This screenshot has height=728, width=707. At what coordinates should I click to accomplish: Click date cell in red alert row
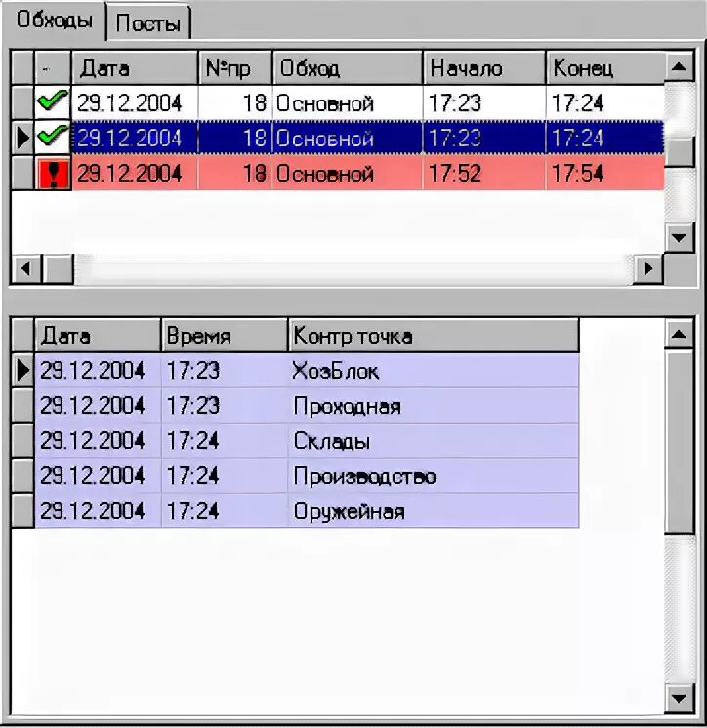[x=135, y=173]
